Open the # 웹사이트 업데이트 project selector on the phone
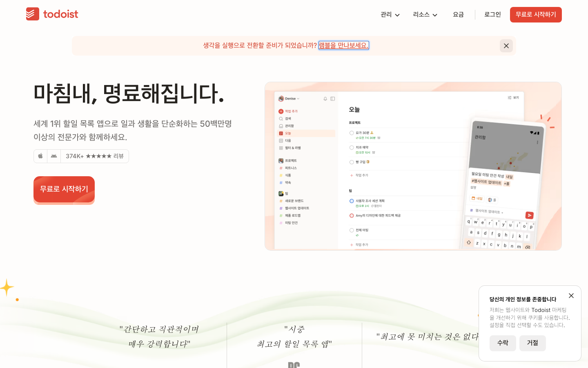588x368 pixels. (486, 211)
